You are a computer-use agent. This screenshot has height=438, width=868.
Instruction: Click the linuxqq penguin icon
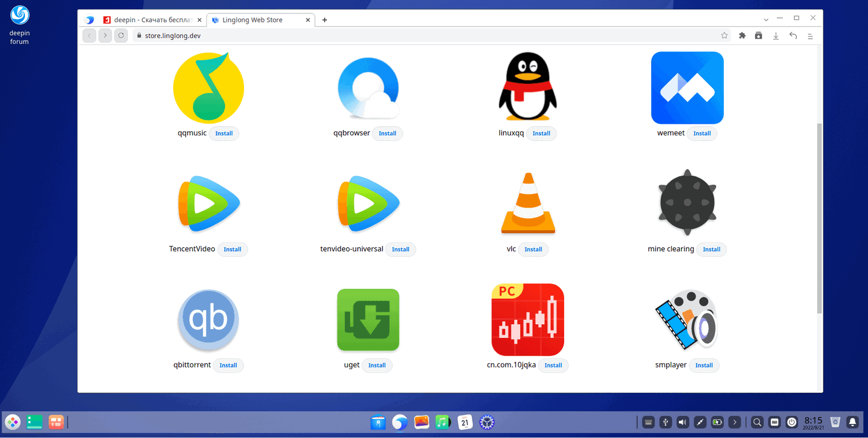(528, 88)
